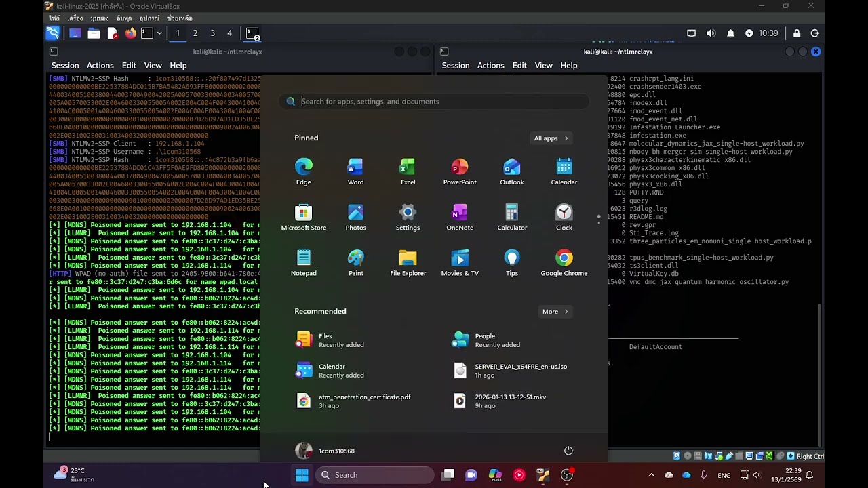The height and width of the screenshot is (488, 868).
Task: Open OBS Studio on the taskbar
Action: pyautogui.click(x=567, y=475)
